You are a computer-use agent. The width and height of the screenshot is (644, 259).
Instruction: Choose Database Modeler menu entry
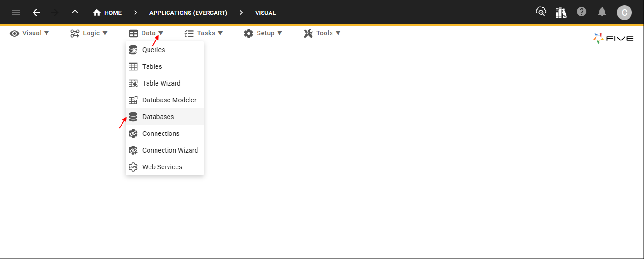[x=165, y=100]
